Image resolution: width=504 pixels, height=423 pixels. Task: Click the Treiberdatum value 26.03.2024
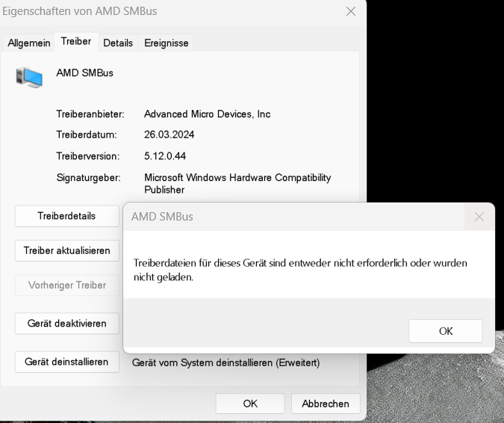pos(169,135)
